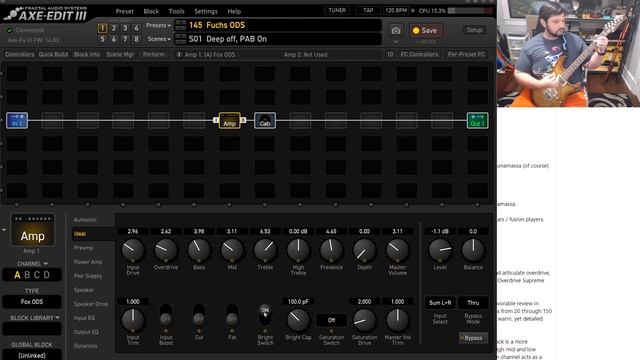The height and width of the screenshot is (360, 640).
Task: Open the FC Controllers button
Action: [x=419, y=54]
